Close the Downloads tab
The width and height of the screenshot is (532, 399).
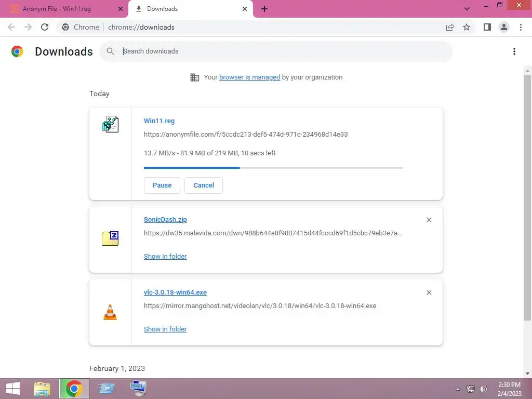click(x=245, y=9)
